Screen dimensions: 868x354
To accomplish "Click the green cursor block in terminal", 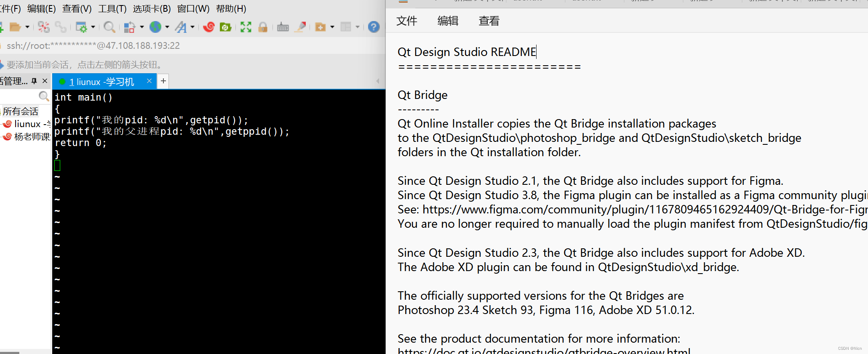I will click(x=57, y=165).
